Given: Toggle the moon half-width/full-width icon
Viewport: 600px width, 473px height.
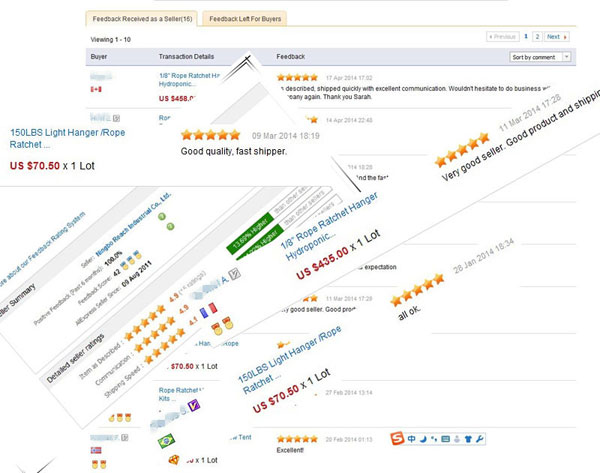Looking at the screenshot, I should pos(423,439).
